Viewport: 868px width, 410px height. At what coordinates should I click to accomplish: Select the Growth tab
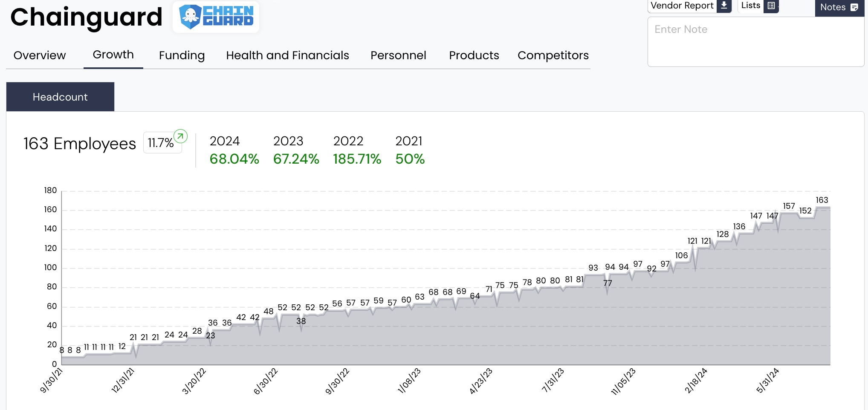pos(113,55)
